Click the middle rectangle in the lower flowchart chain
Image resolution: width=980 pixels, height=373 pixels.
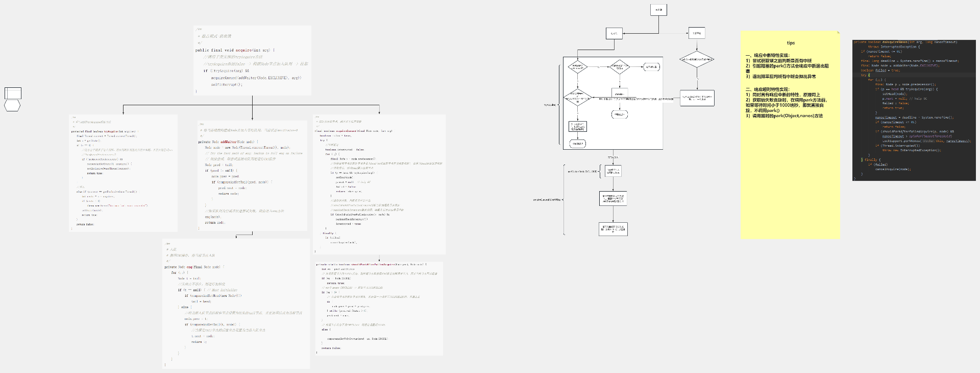point(613,199)
